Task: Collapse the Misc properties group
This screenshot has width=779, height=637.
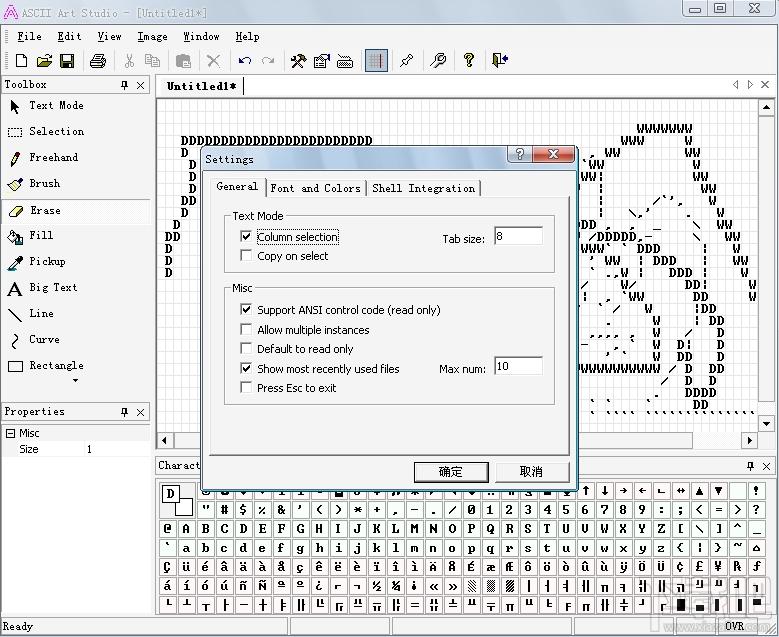Action: click(10, 433)
